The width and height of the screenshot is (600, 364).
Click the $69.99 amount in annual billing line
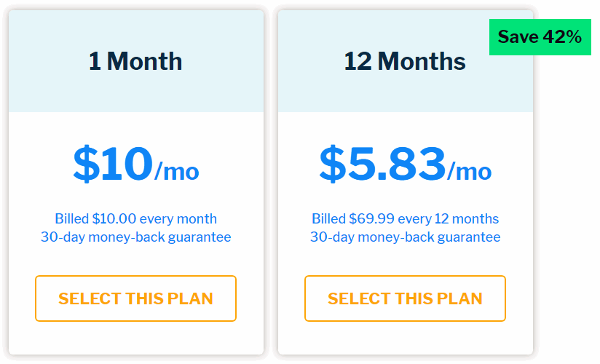371,218
